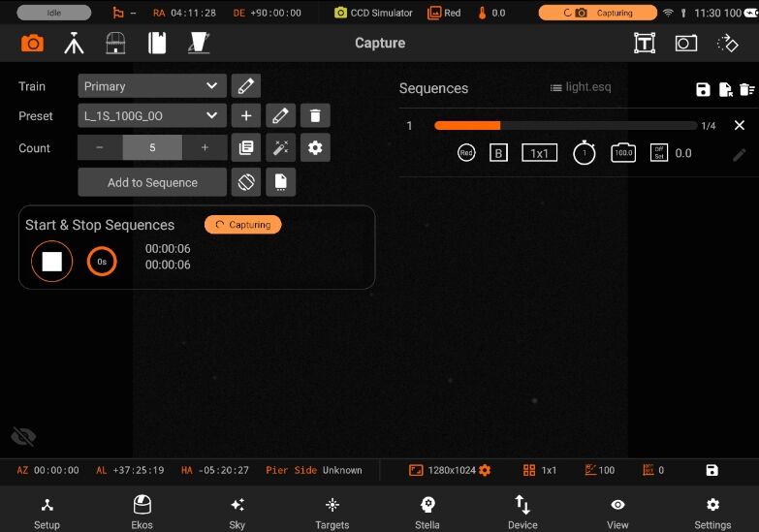Click the sequence 1 progress bar

[x=565, y=126]
